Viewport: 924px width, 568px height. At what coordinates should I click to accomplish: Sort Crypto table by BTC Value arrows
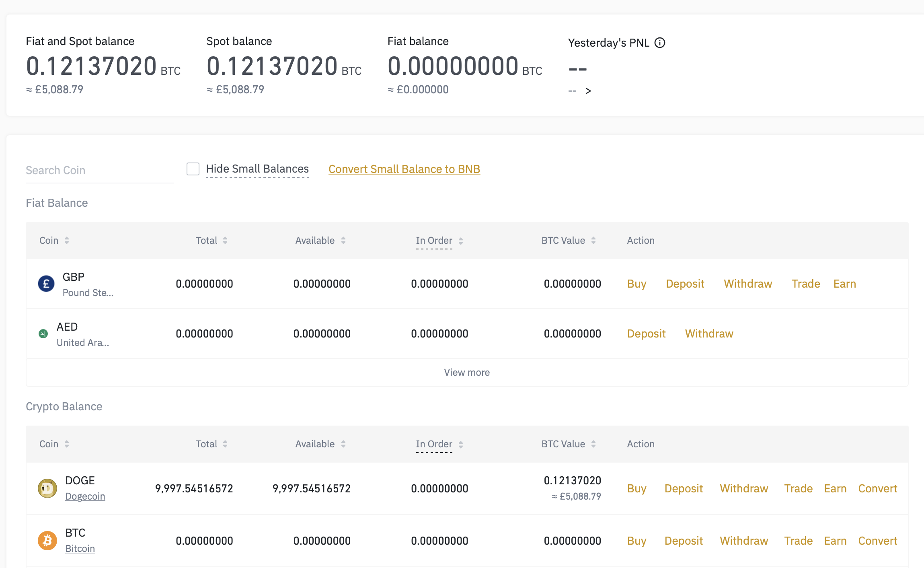(593, 444)
